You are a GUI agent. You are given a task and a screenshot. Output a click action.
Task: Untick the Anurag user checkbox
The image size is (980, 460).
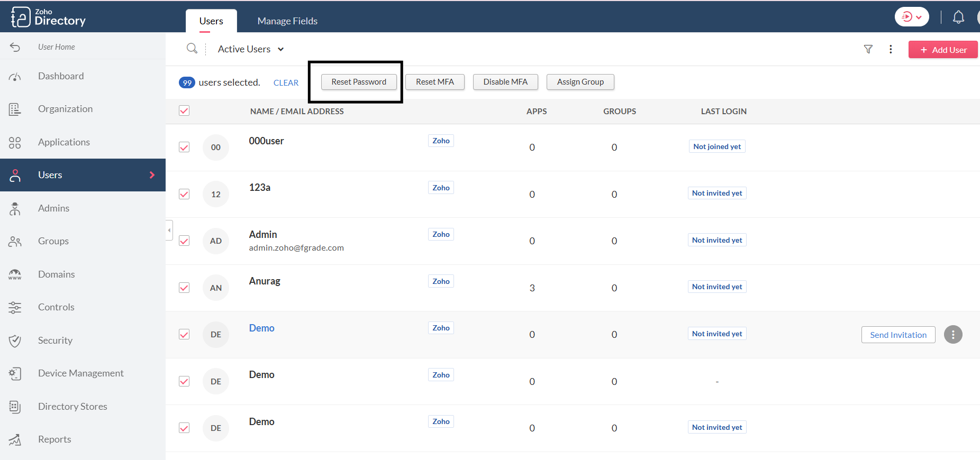pos(184,288)
